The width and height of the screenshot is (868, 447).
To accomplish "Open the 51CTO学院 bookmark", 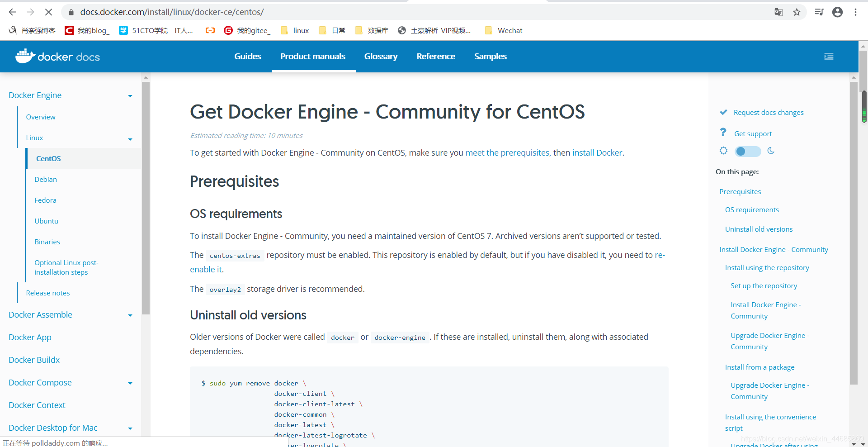I will (x=156, y=30).
